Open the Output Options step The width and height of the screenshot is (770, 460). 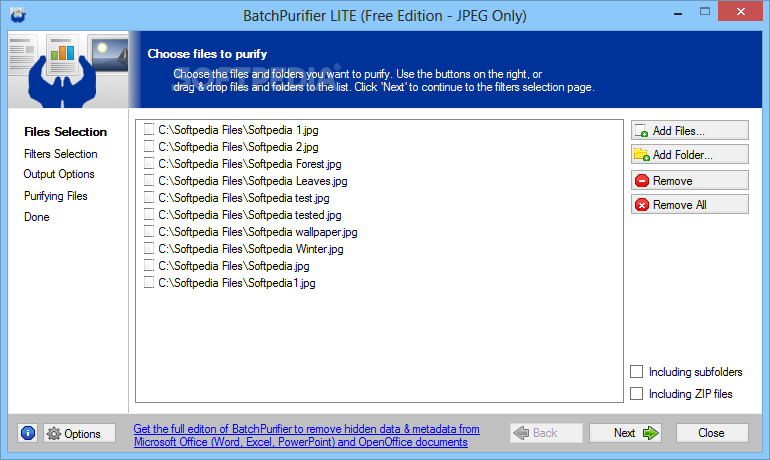click(59, 174)
